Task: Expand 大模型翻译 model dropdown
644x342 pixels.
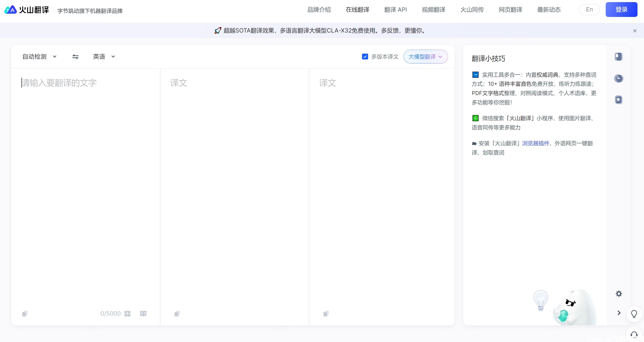Action: pos(425,57)
